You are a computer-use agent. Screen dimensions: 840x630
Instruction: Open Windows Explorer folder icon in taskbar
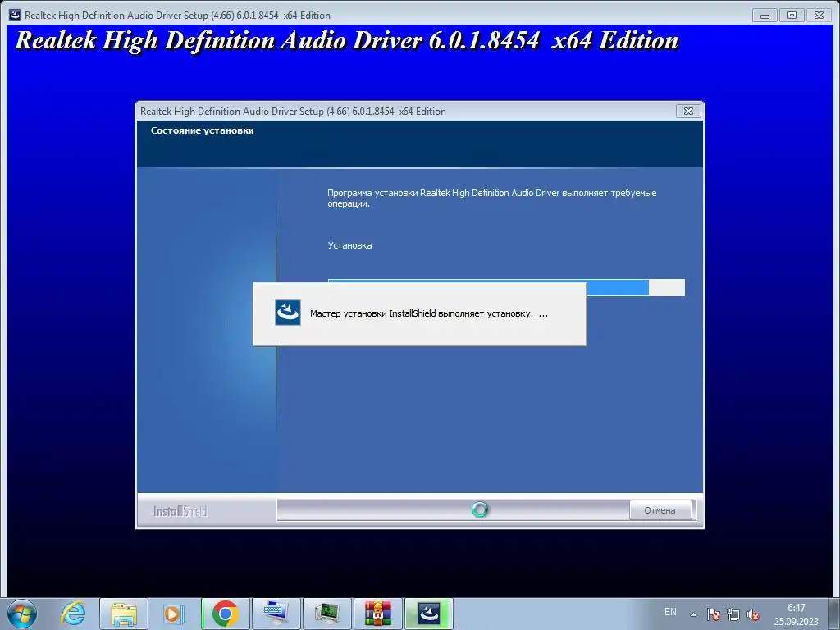click(x=124, y=614)
